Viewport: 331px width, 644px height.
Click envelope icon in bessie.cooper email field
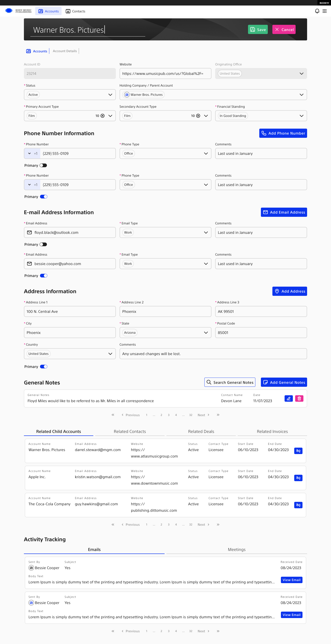tap(29, 264)
